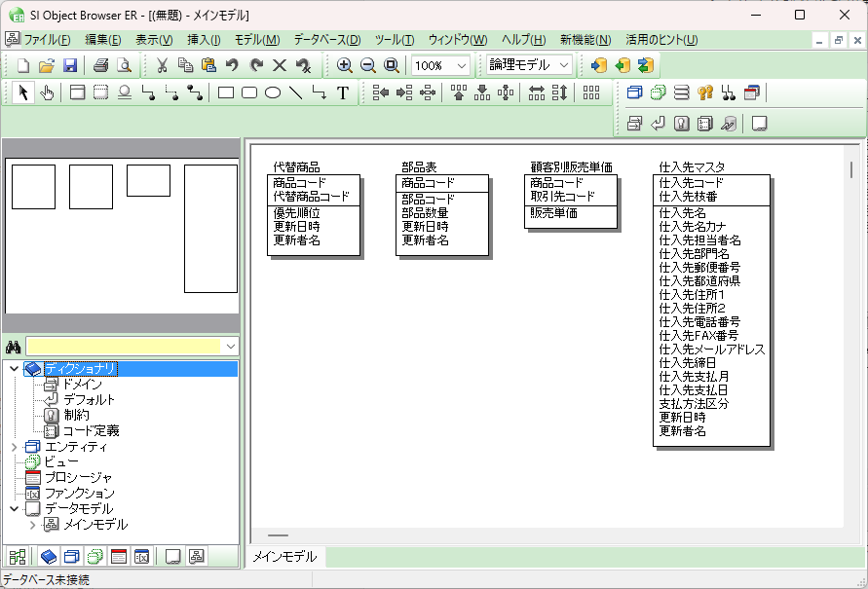868x589 pixels.
Task: Redo the last undone action
Action: coord(256,65)
